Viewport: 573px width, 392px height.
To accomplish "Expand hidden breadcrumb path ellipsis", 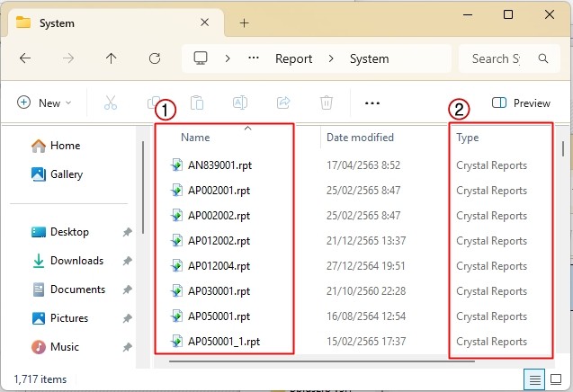I will tap(254, 58).
